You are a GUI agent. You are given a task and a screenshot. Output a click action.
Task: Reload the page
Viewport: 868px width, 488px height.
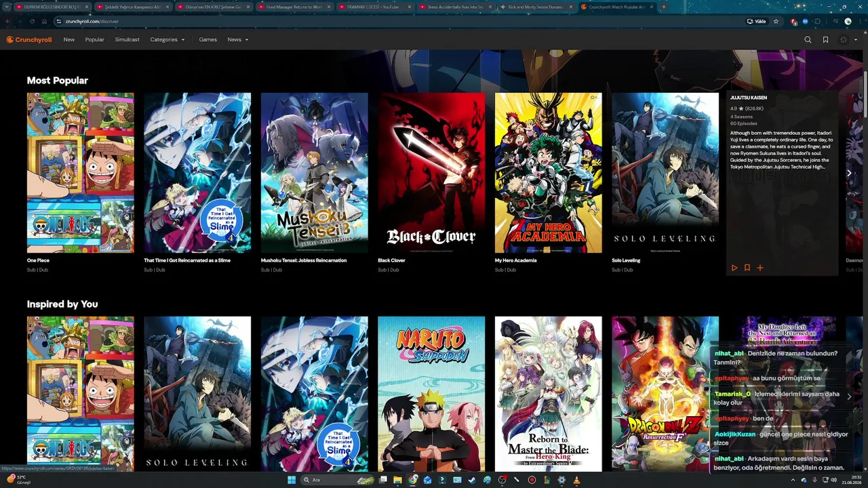coord(32,21)
